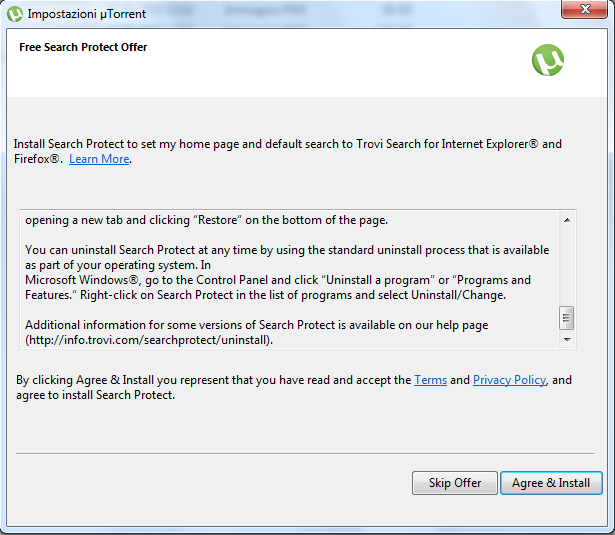The height and width of the screenshot is (535, 615).
Task: Click the text 'You can uninstall Search Protect'
Action: point(110,250)
